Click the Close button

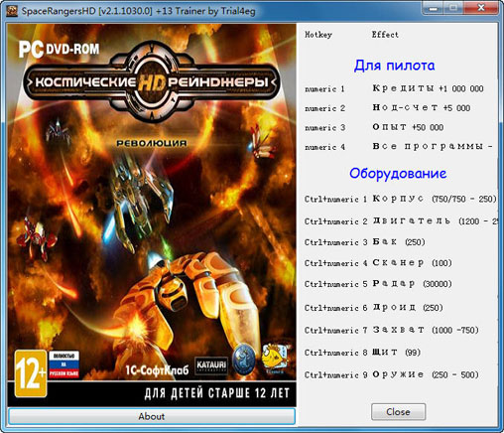398,412
